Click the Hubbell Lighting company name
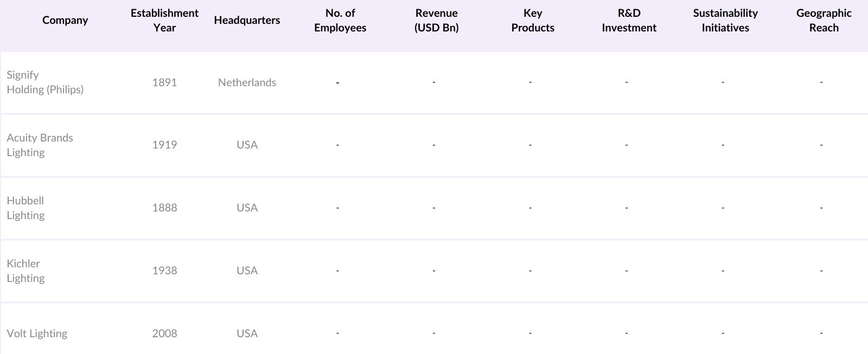Viewport: 868px width, 354px height. tap(25, 208)
